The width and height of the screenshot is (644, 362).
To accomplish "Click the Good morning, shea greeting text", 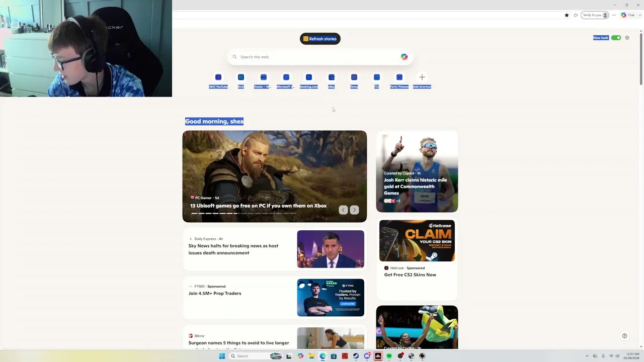I will pos(214,121).
